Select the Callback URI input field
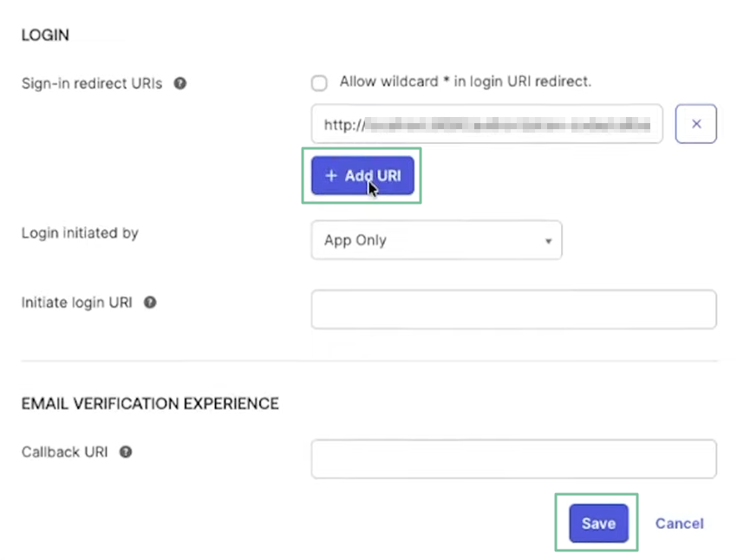Viewport: 737px width, 560px height. 513,459
